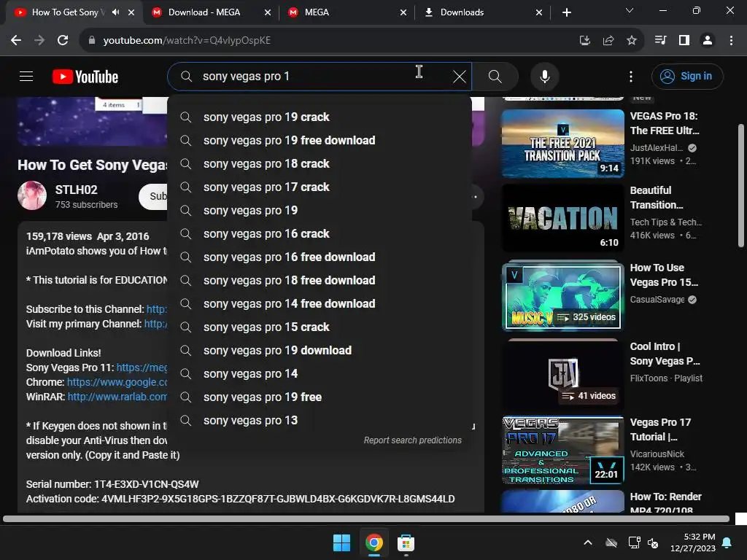Click the horizontal scrollbar at bottom
This screenshot has height=560, width=747.
366,519
